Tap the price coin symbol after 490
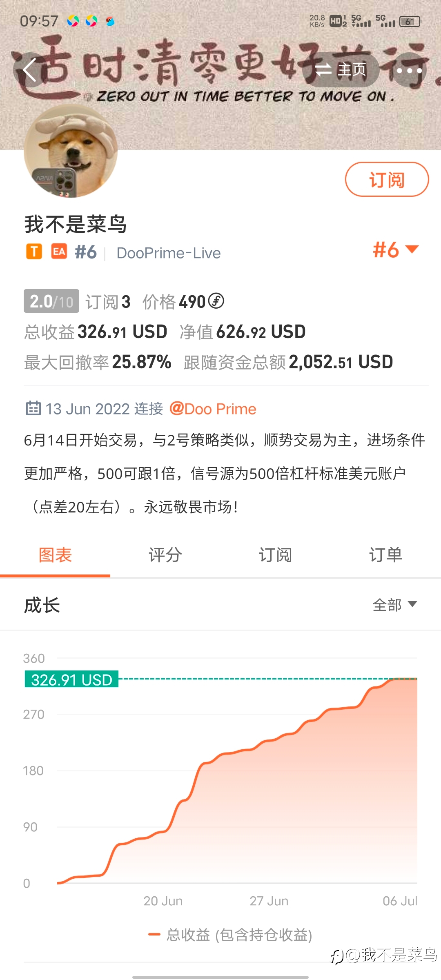The image size is (441, 980). [x=216, y=301]
